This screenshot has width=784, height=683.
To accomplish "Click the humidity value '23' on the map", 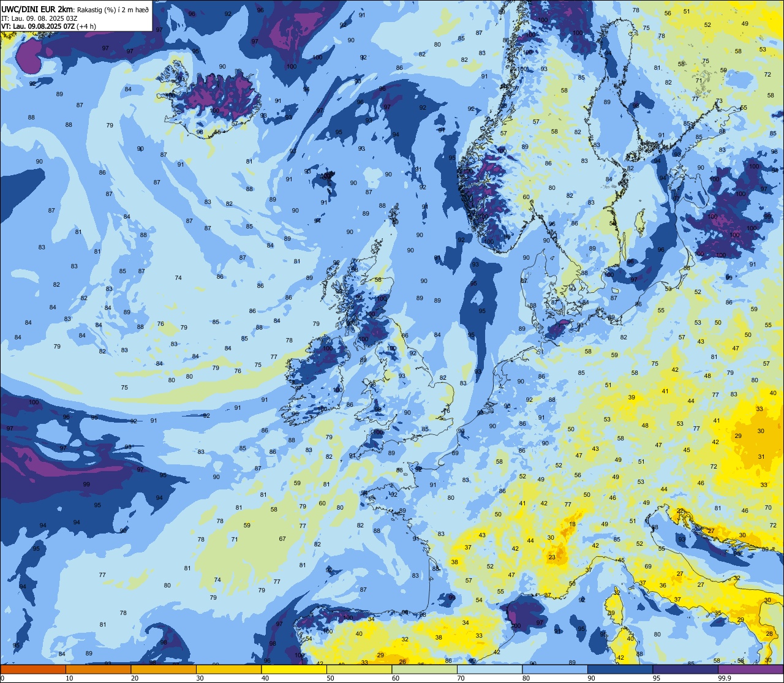I will 552,557.
